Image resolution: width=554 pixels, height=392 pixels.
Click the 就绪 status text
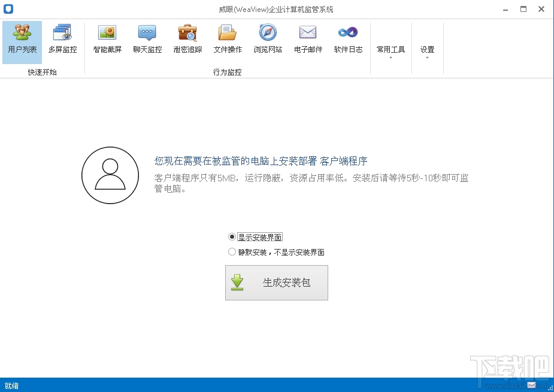tap(11, 385)
